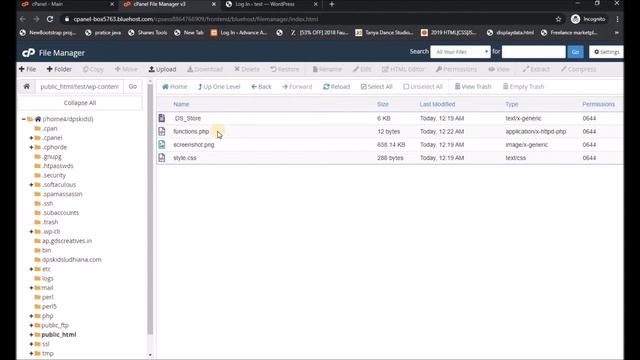Select ap.gdscreatives.in folder in tree
The height and width of the screenshot is (360, 640).
coord(67,241)
